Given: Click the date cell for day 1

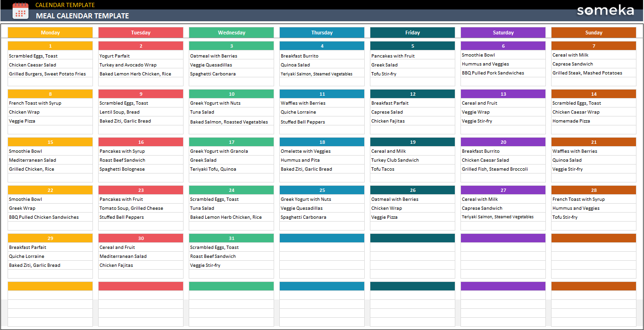Looking at the screenshot, I should (x=50, y=46).
